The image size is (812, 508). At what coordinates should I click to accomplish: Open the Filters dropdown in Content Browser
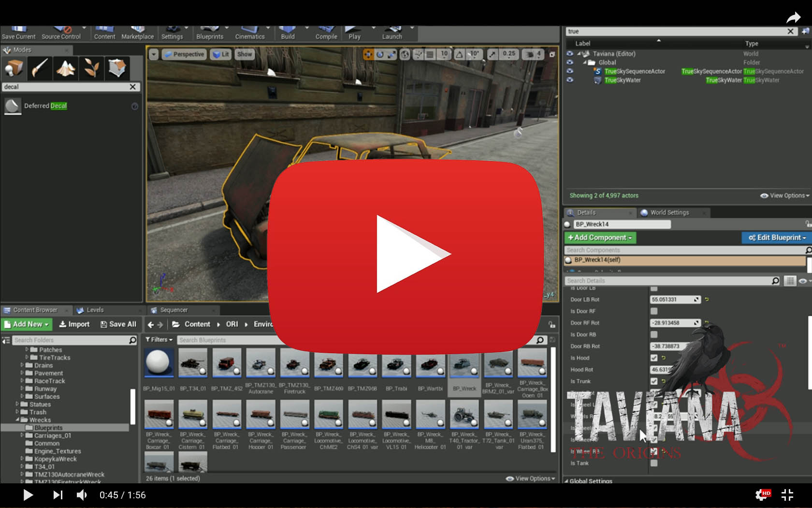tap(159, 340)
